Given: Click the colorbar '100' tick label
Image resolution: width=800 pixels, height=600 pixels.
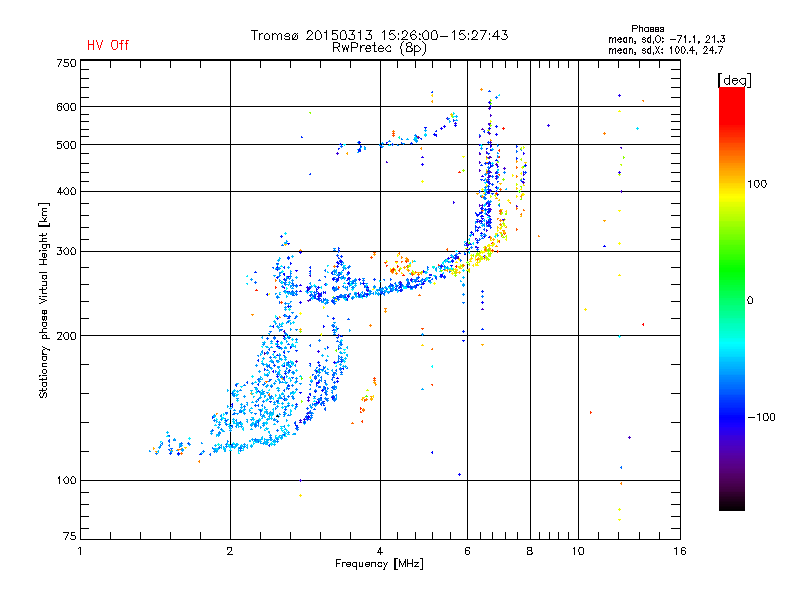Looking at the screenshot, I should point(757,184).
